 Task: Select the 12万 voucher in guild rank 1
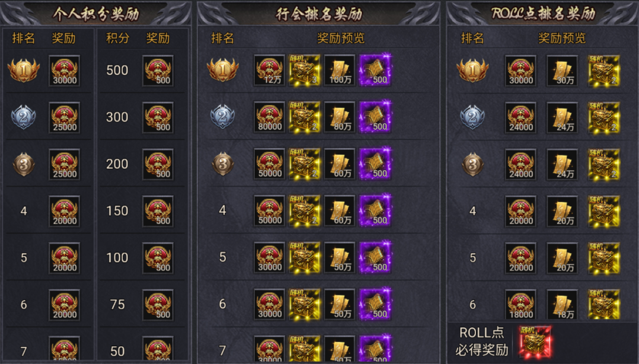[x=269, y=70]
